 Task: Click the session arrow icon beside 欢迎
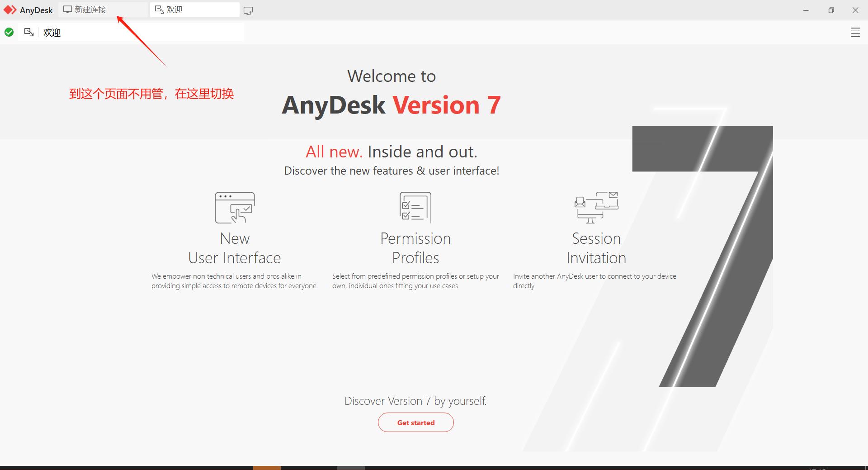click(29, 32)
